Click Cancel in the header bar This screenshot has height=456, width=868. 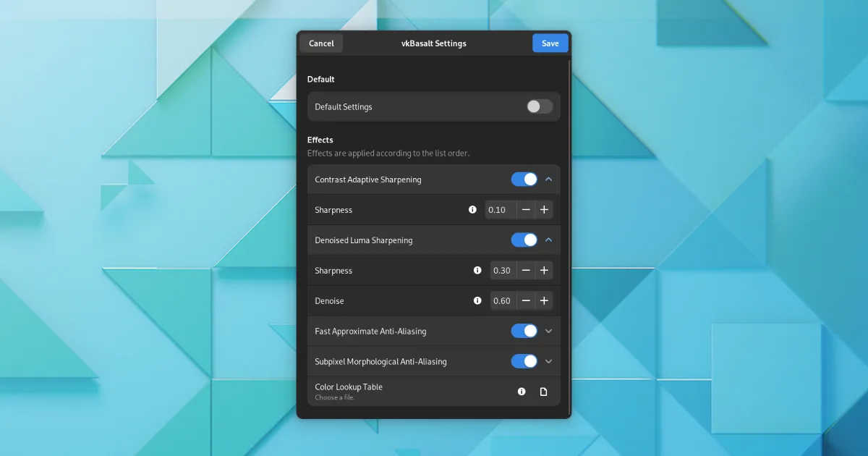[x=321, y=43]
